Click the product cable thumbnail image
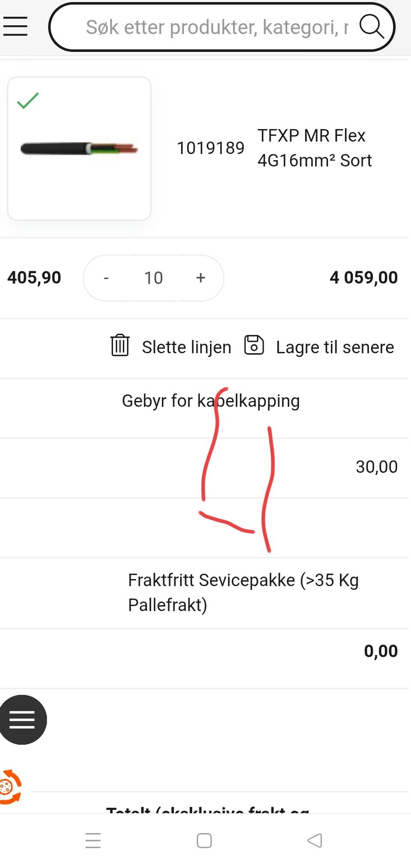Image resolution: width=411 pixels, height=868 pixels. [79, 148]
